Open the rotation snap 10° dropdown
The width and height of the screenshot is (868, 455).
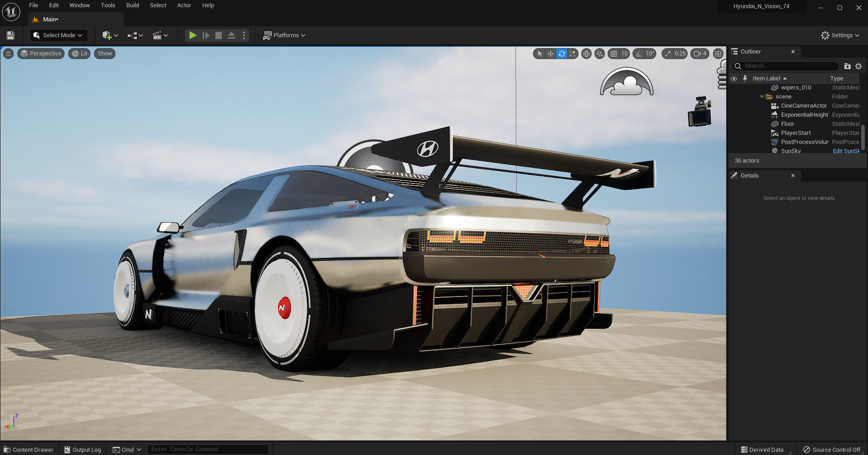click(650, 54)
